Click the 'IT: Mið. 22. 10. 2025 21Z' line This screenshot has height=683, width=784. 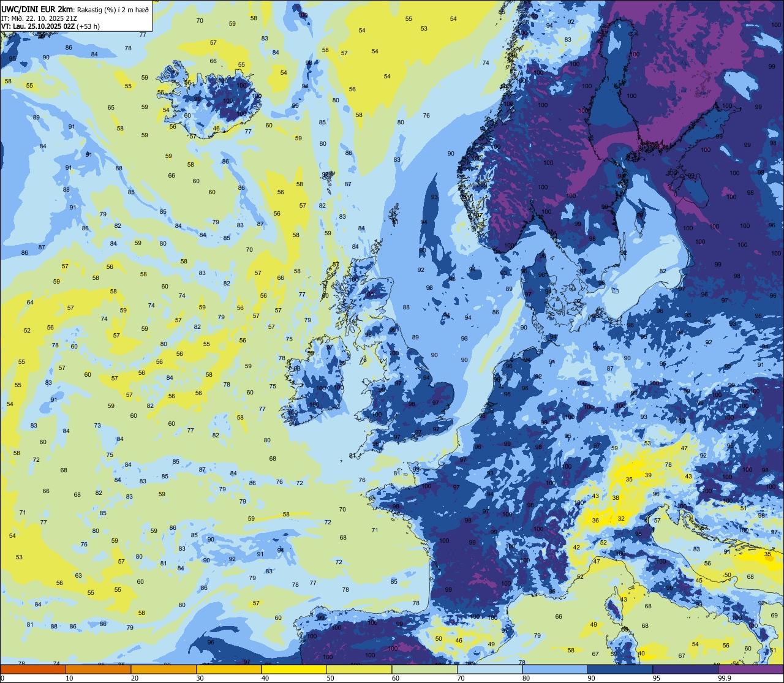[x=39, y=18]
